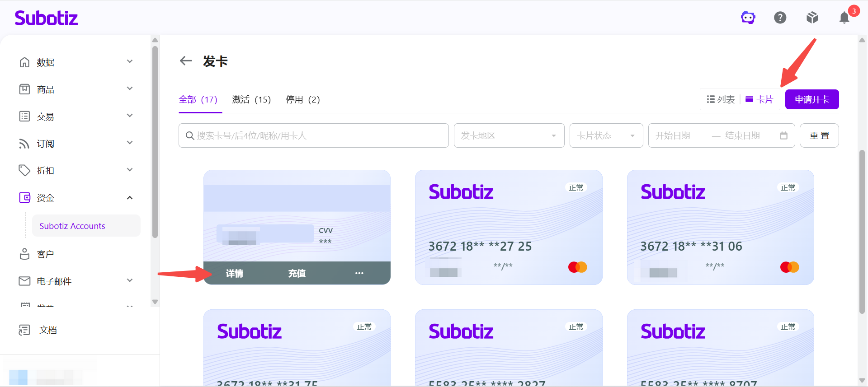Click the 折扣 tag icon in sidebar
The height and width of the screenshot is (387, 868).
[24, 171]
